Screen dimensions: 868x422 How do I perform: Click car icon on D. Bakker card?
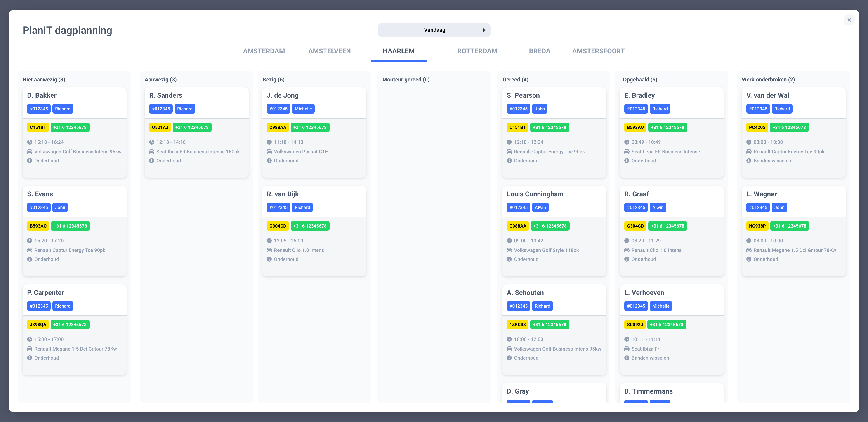coord(30,152)
